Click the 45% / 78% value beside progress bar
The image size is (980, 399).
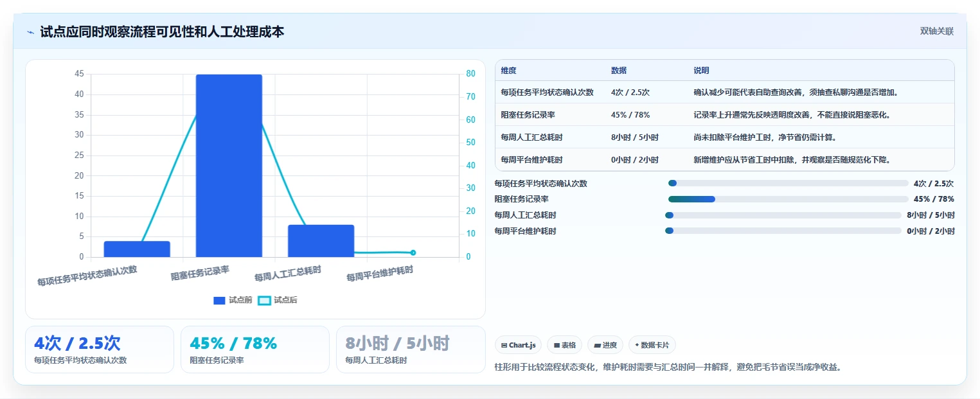click(934, 199)
